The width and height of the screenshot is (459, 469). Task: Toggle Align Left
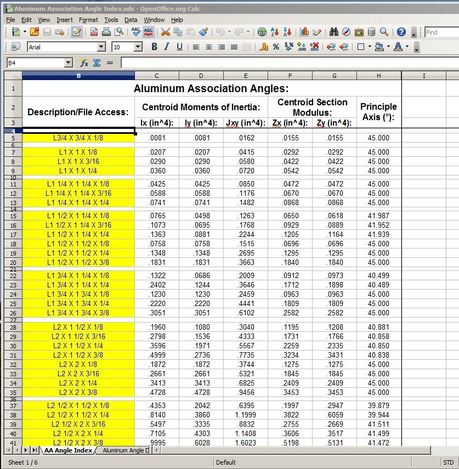(x=196, y=47)
